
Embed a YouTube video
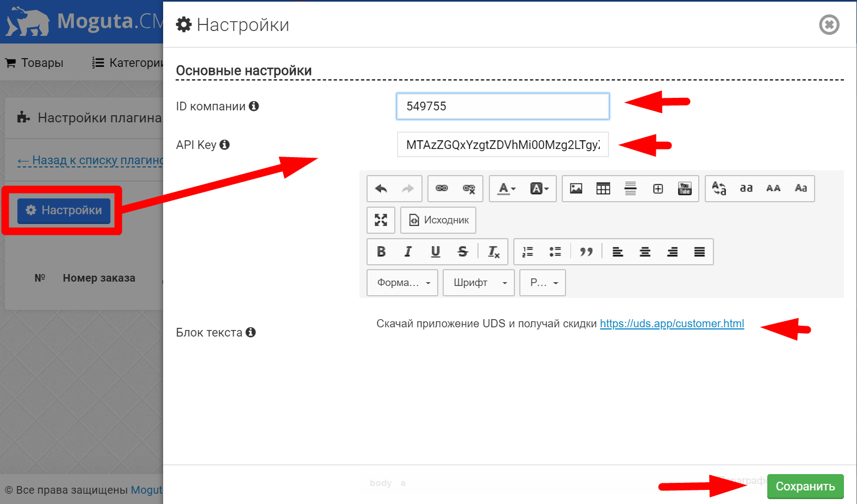click(x=685, y=189)
